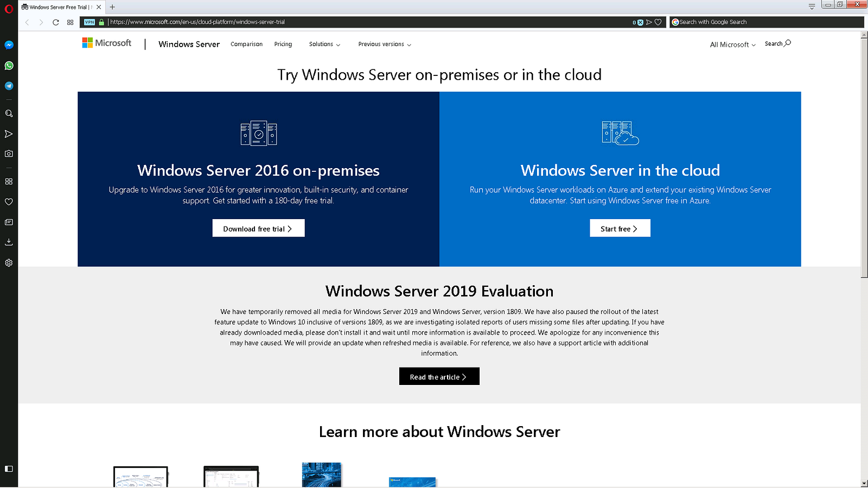Open the Opera main menu logo
The image size is (868, 488).
(9, 9)
